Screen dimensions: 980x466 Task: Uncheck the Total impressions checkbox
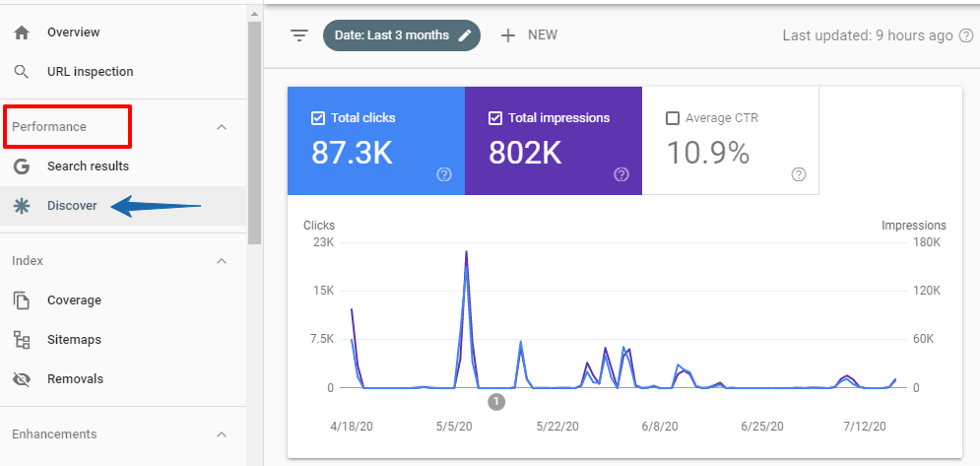coord(495,118)
